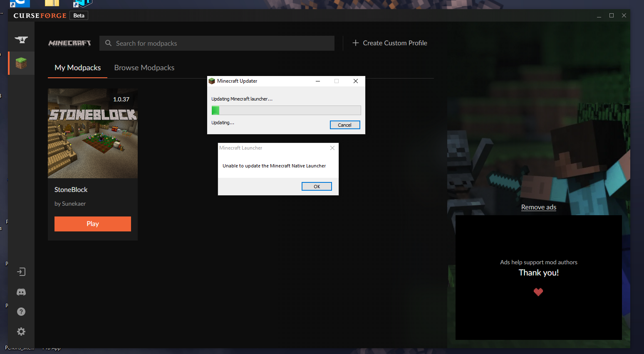Click the blue cube desktop shortcut icon
This screenshot has width=644, height=354.
tap(82, 3)
